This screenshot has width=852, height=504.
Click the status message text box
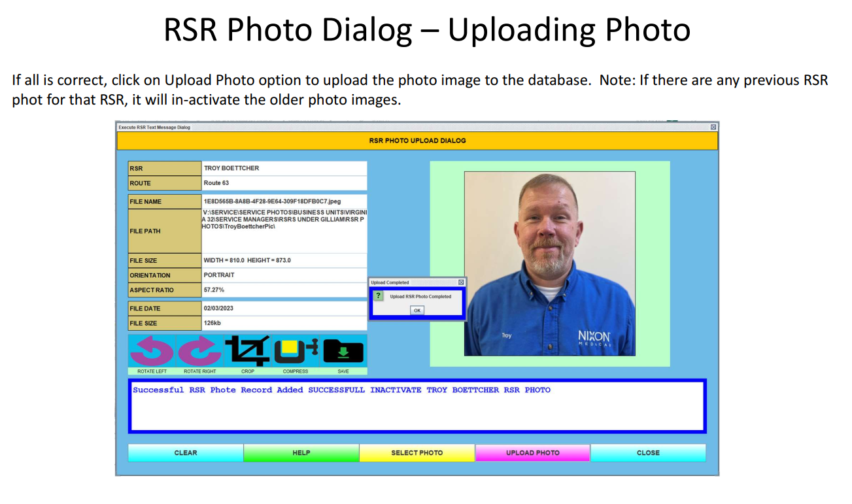(417, 406)
